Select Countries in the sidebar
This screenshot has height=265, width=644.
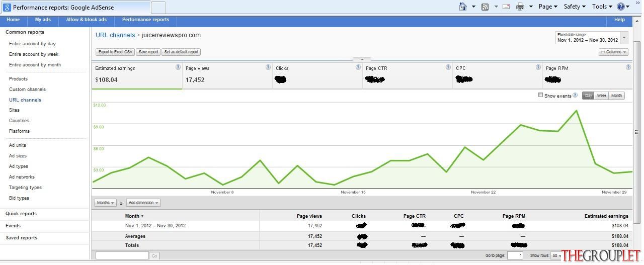click(x=19, y=121)
